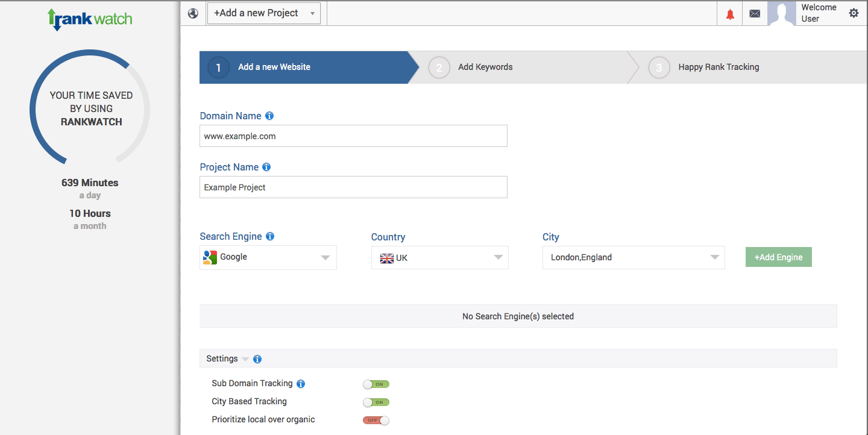Click the step 2 circle icon
The image size is (868, 435).
(439, 67)
